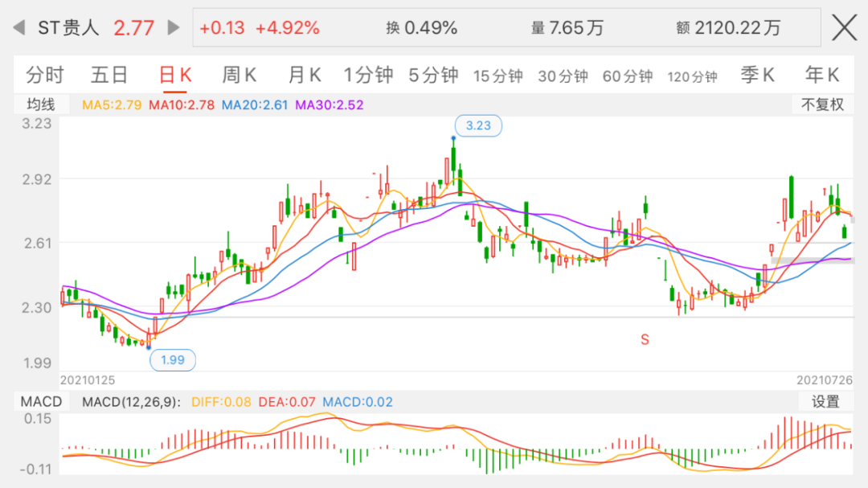Go to next stock with right arrow

(173, 27)
